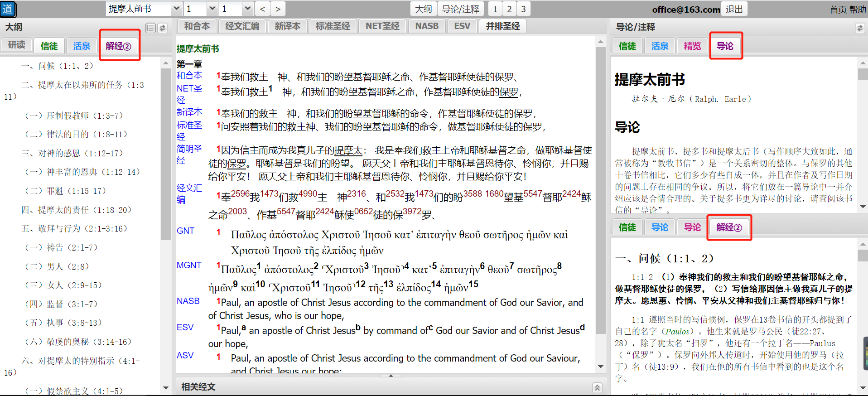Expand the 相关经文 panel with double-chevron icon
Screen dimensions: 868x396
coord(597,387)
